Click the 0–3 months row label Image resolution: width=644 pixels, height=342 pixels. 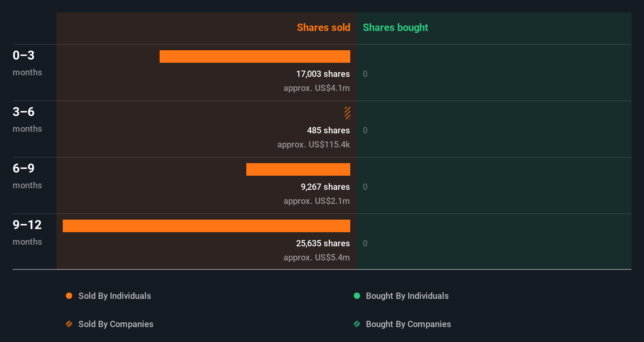point(27,63)
